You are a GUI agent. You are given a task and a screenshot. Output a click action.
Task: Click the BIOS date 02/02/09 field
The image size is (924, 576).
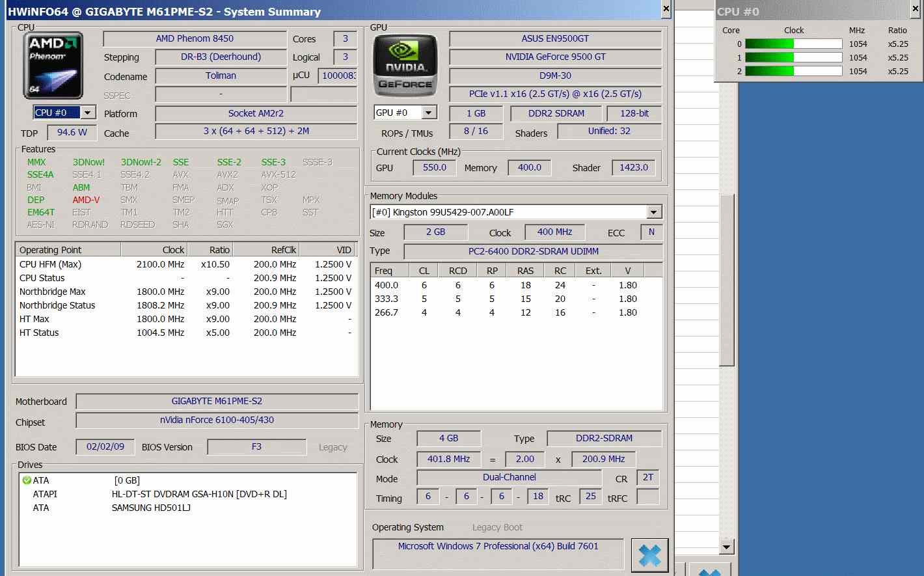pyautogui.click(x=105, y=447)
